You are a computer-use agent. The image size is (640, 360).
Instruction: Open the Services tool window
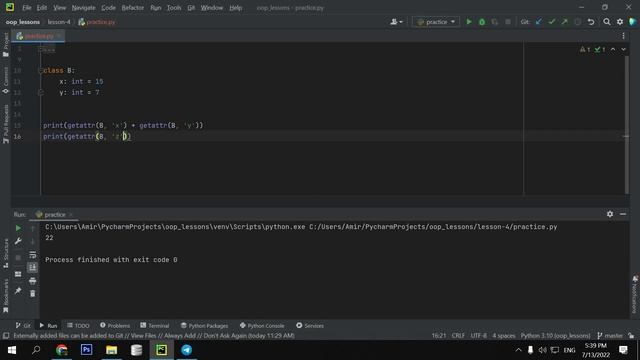(310, 325)
